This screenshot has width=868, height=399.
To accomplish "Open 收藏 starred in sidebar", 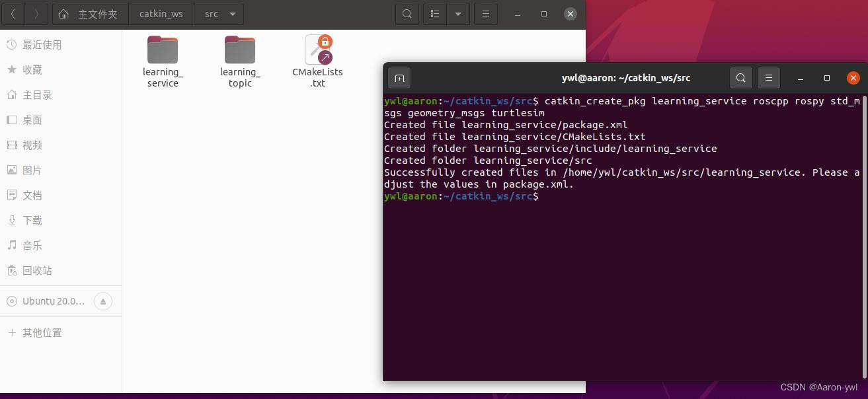I will 61,70.
